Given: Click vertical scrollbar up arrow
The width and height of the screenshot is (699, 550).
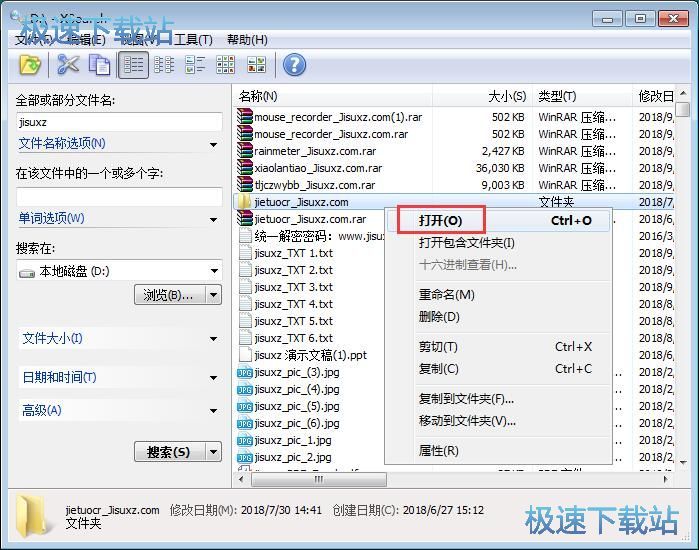Looking at the screenshot, I should (683, 93).
